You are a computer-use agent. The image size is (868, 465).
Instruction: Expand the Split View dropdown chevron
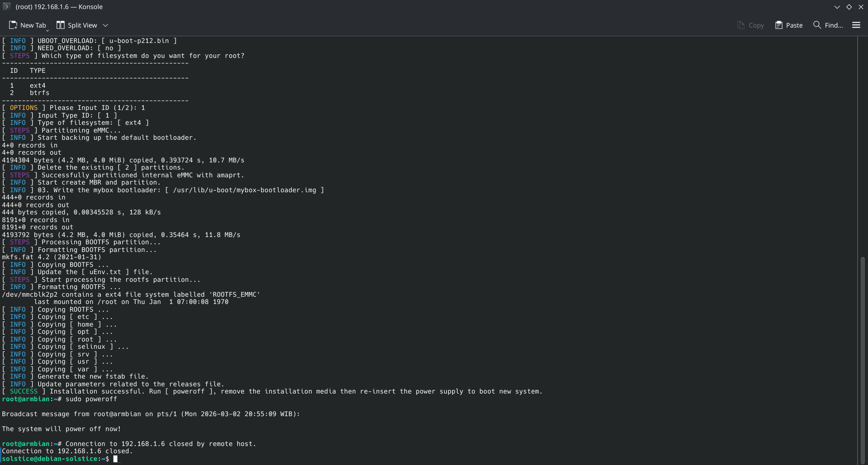(105, 25)
